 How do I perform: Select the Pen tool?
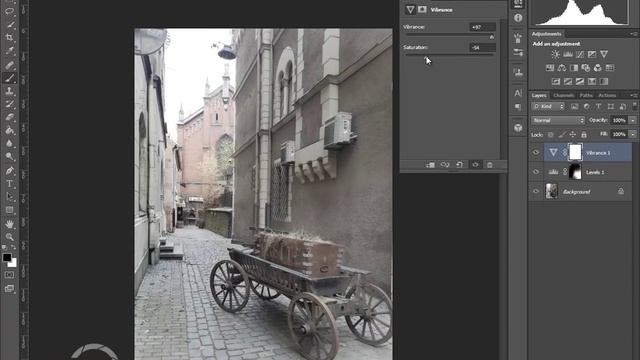pos(9,171)
